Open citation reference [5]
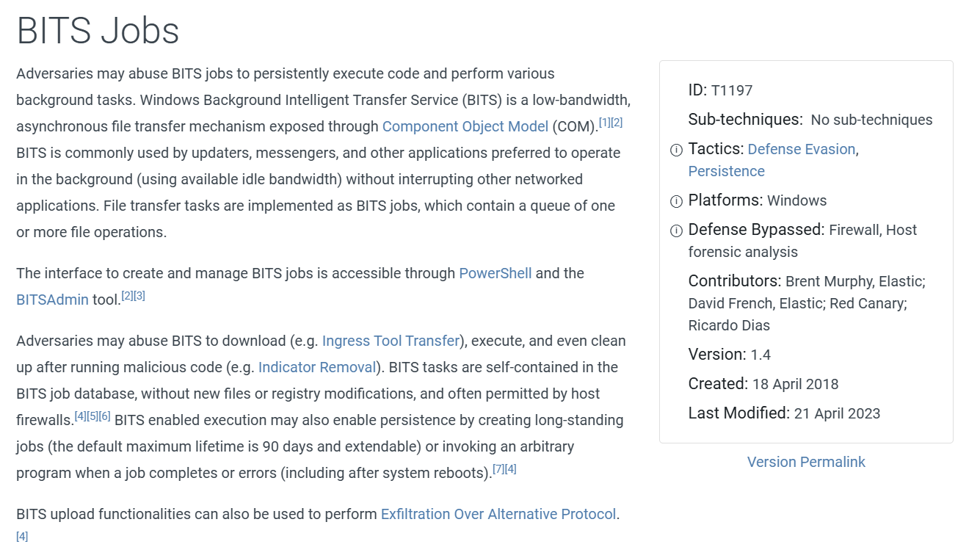 click(92, 416)
